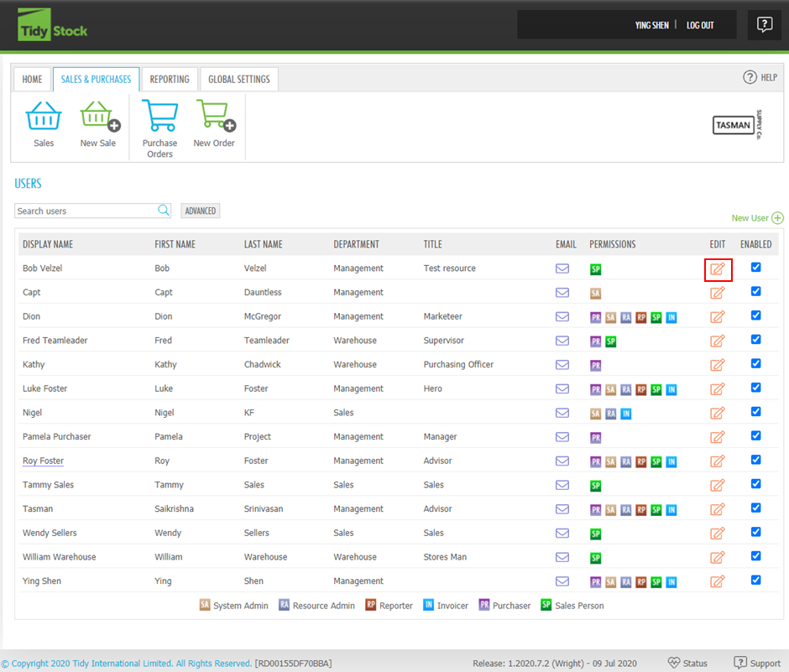Switch to the Reporting tab
Viewport: 789px width, 672px height.
pyautogui.click(x=170, y=80)
